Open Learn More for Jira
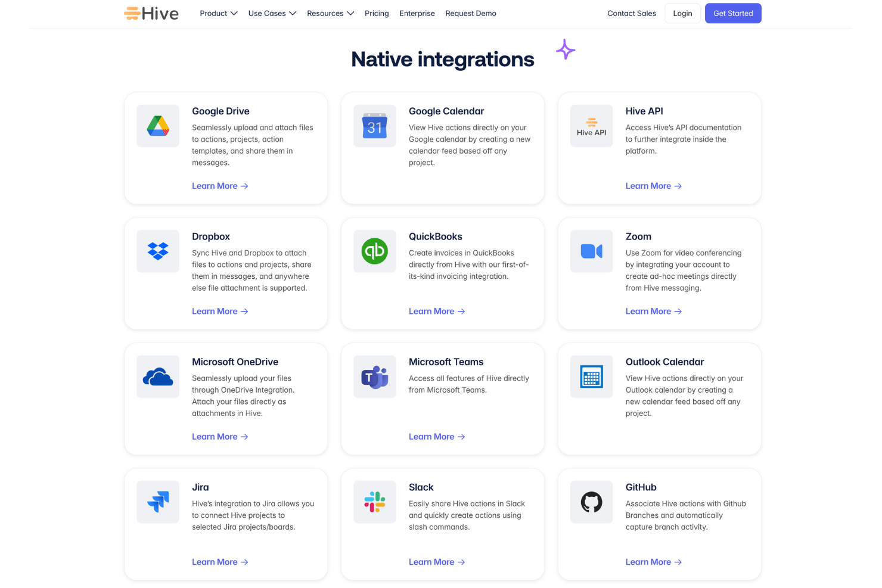The height and width of the screenshot is (588, 882). click(x=220, y=562)
